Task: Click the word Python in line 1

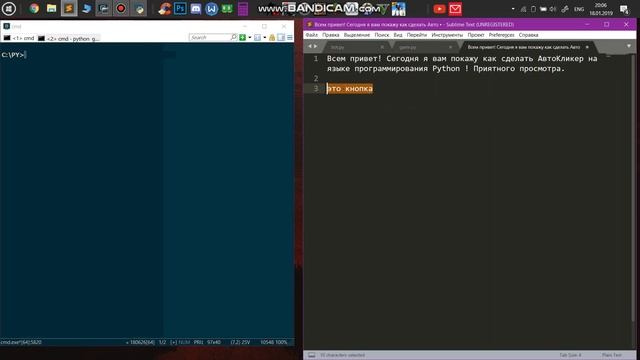Action: pyautogui.click(x=446, y=69)
